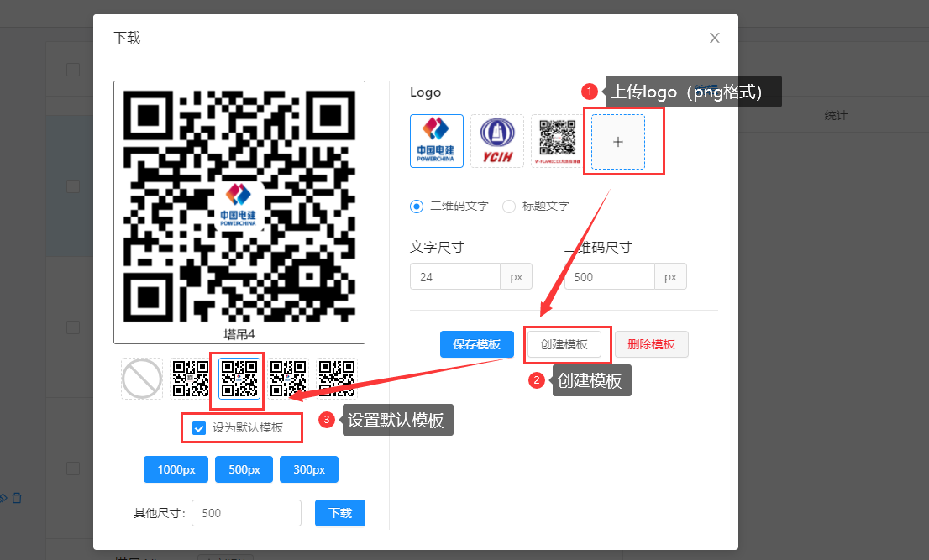This screenshot has height=560, width=929.
Task: Click the 文字尺寸 field showing 24
Action: pos(454,276)
